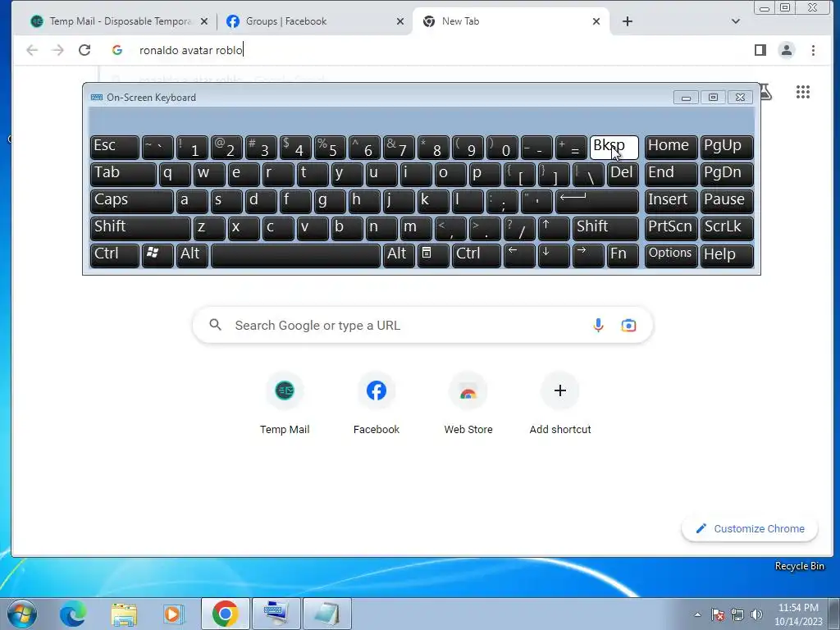Click the down arrow key
The height and width of the screenshot is (630, 840).
pyautogui.click(x=554, y=256)
